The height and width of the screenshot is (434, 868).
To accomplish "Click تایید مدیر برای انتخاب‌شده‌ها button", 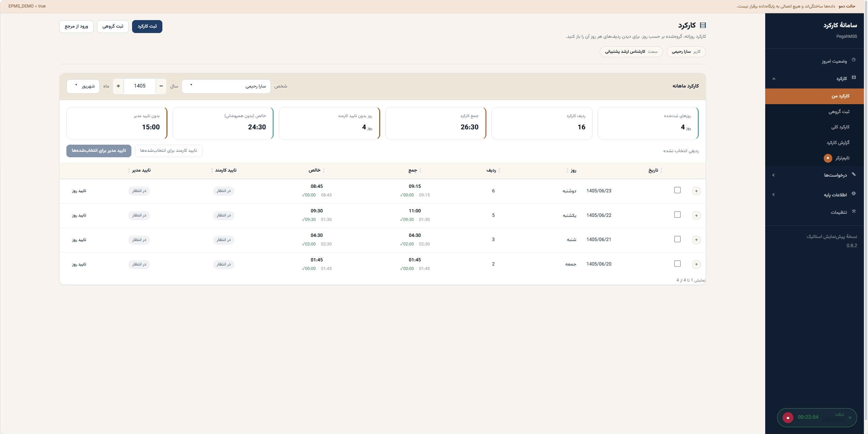I will click(x=99, y=150).
